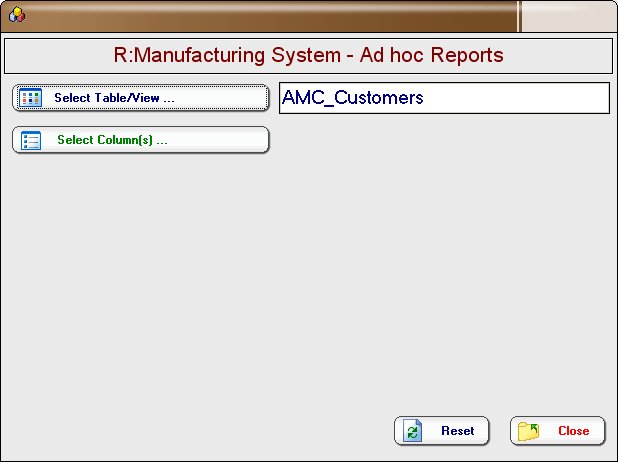Click the Reset button
This screenshot has width=618, height=462.
[x=441, y=430]
